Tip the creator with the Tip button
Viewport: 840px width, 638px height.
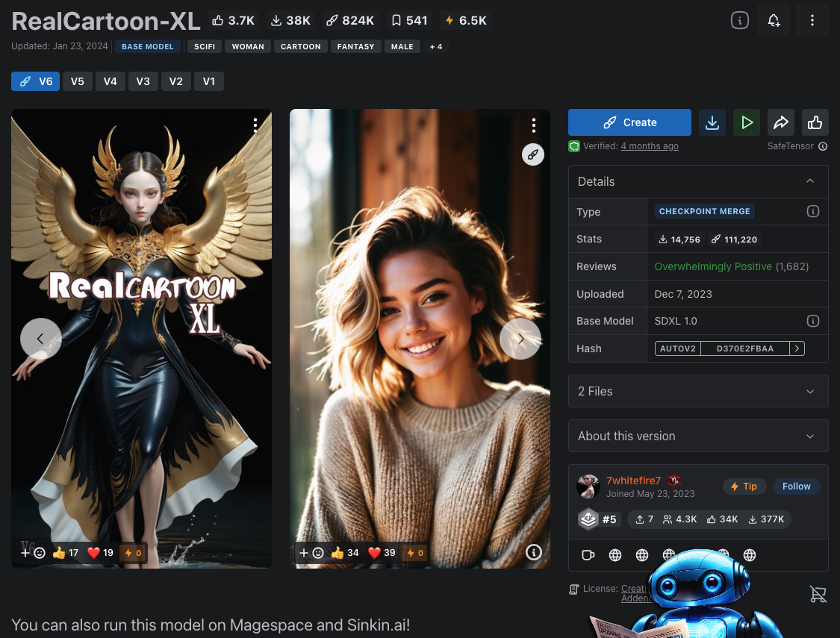(x=744, y=487)
